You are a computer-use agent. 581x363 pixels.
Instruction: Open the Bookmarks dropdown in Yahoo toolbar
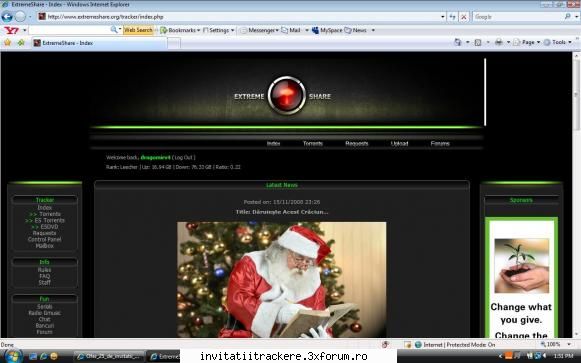180,30
